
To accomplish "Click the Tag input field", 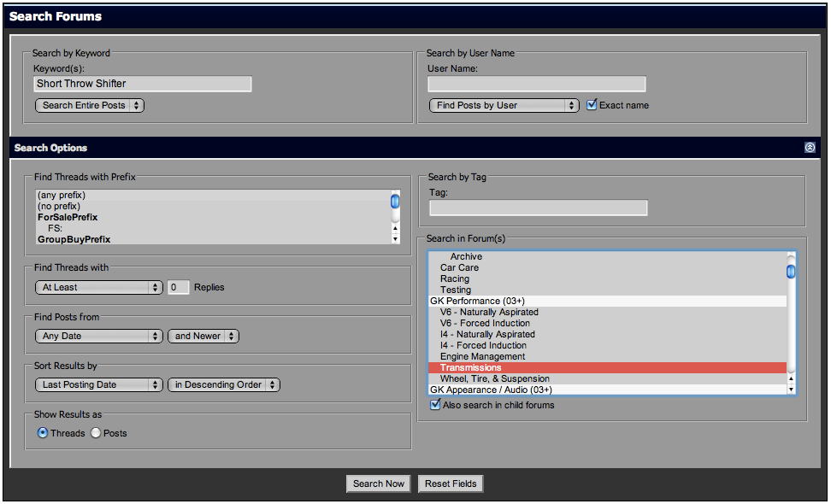I will [539, 208].
